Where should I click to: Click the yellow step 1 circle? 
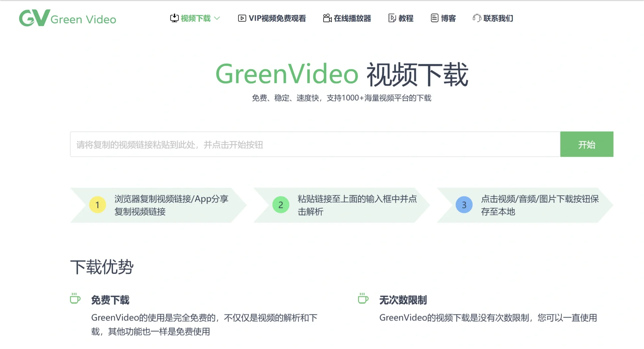point(97,205)
